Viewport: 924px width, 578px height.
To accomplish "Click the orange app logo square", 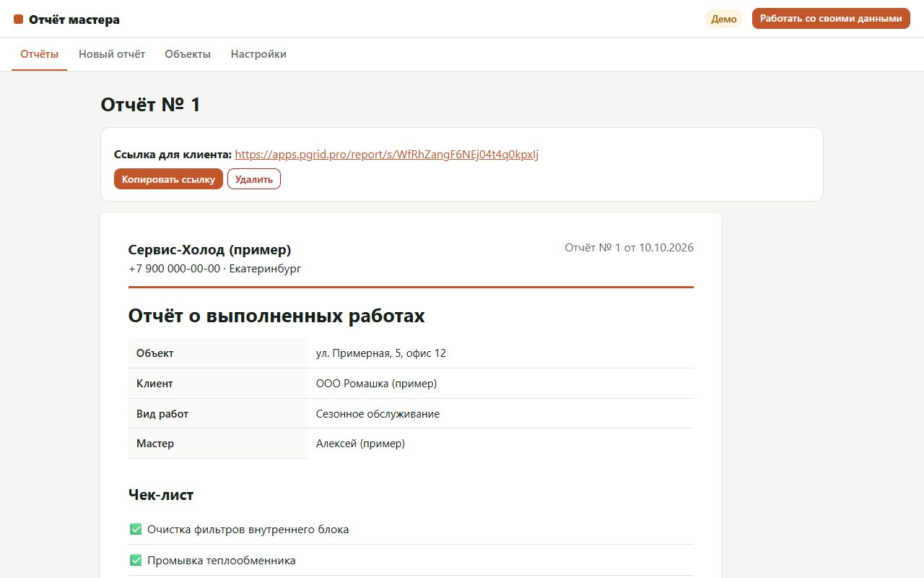I will [x=19, y=20].
